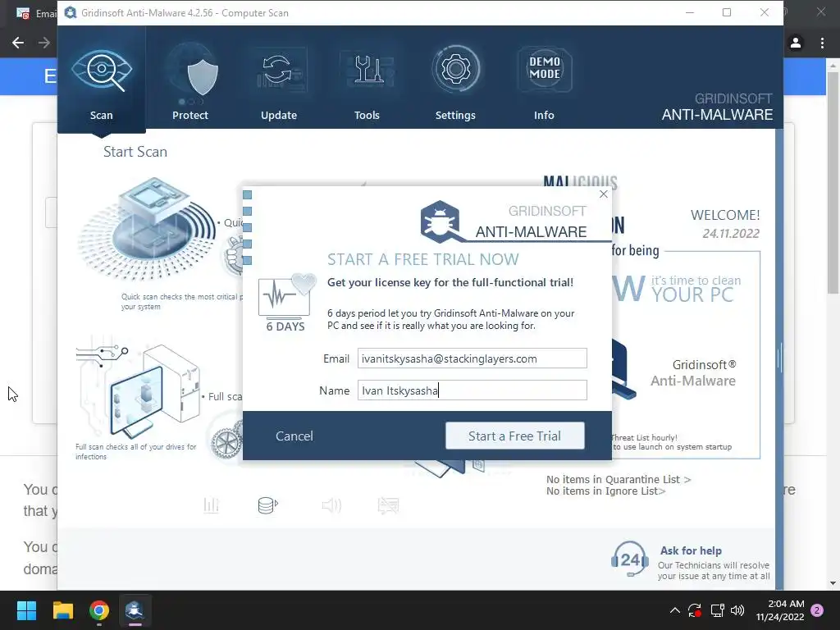Viewport: 840px width, 630px height.
Task: Click the 24-hour support headset icon
Action: [630, 559]
